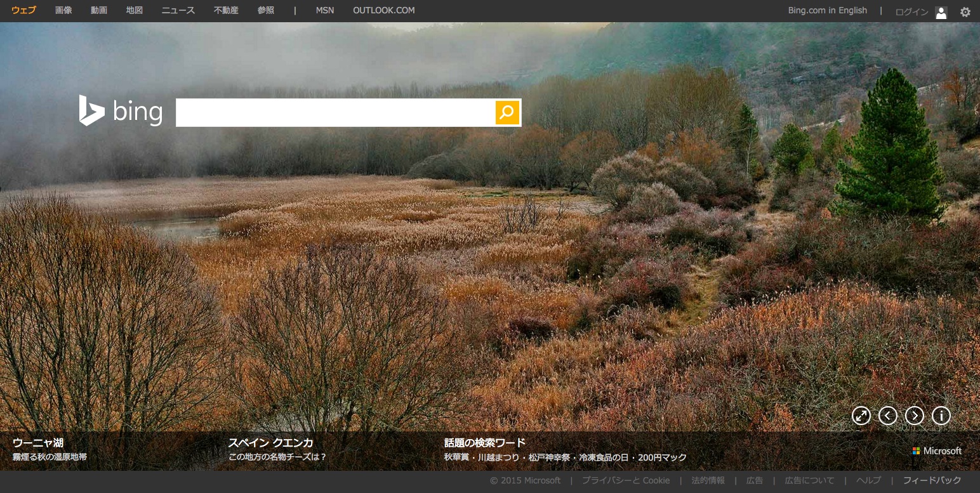This screenshot has width=980, height=493.
Task: Focus the Bing search text box
Action: point(334,112)
